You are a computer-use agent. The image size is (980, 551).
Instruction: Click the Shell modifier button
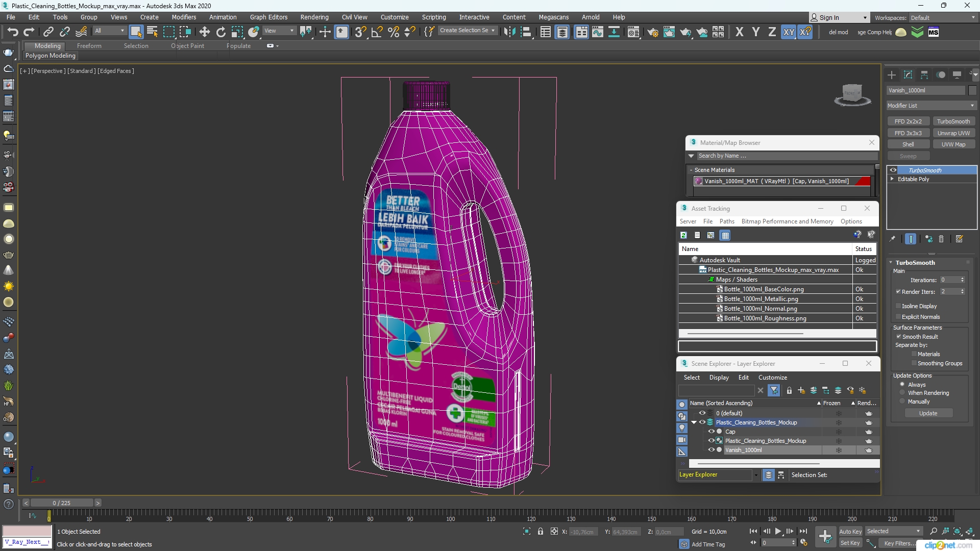tap(908, 144)
